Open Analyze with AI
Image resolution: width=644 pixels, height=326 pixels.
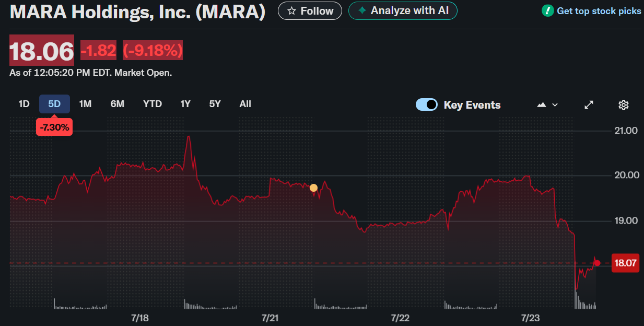tap(403, 11)
